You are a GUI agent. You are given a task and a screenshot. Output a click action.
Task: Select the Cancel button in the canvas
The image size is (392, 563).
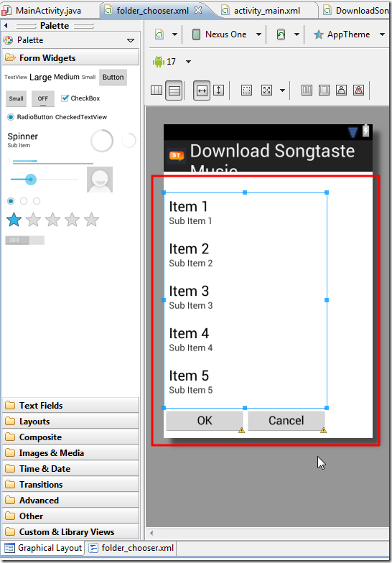pos(286,421)
